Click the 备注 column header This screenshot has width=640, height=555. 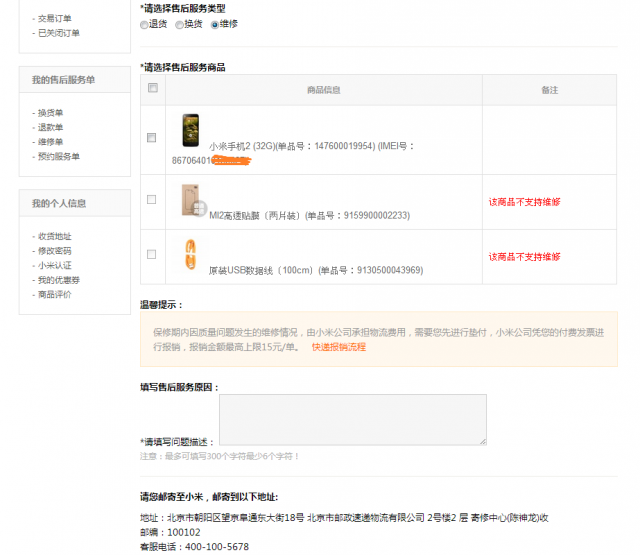[549, 90]
